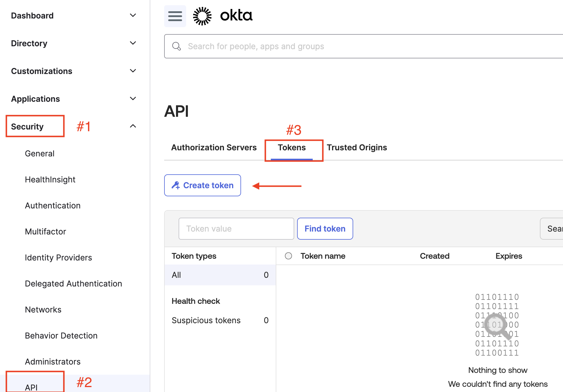The image size is (563, 392).
Task: Toggle the hamburger menu icon
Action: 175,16
